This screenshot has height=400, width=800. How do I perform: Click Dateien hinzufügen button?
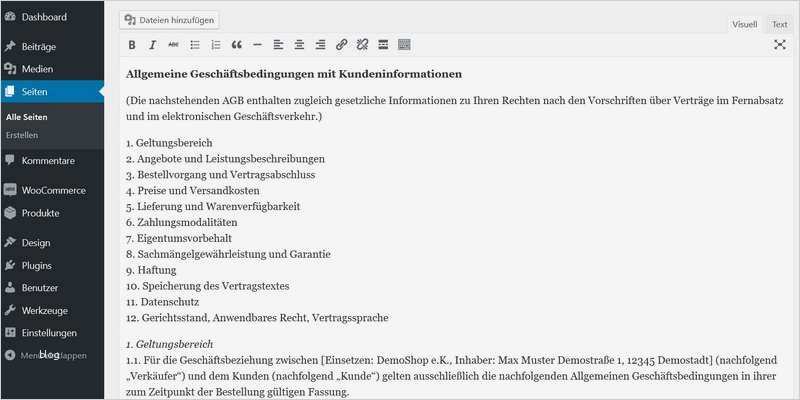point(169,20)
